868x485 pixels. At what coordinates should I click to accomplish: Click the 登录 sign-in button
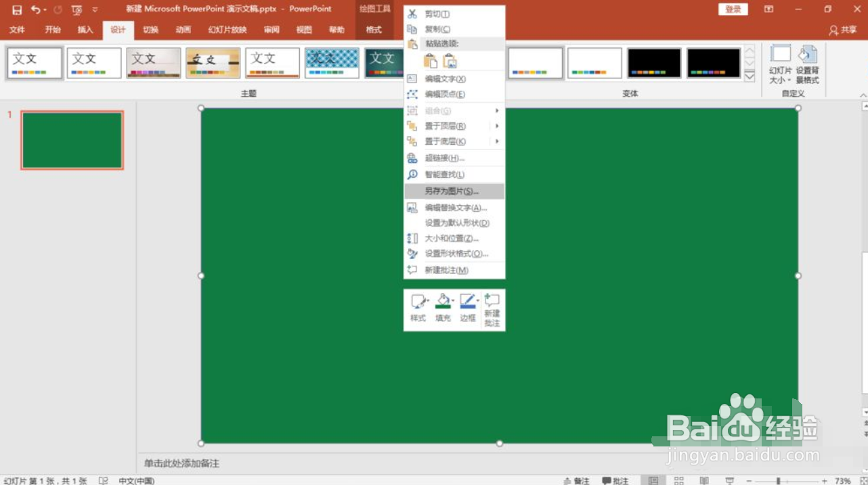pos(733,9)
